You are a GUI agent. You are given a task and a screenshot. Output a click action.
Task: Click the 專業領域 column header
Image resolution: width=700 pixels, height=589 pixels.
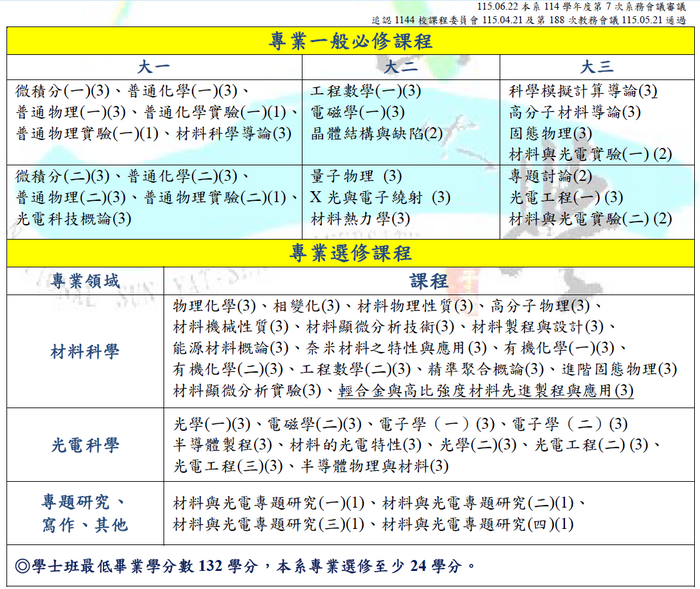85,281
